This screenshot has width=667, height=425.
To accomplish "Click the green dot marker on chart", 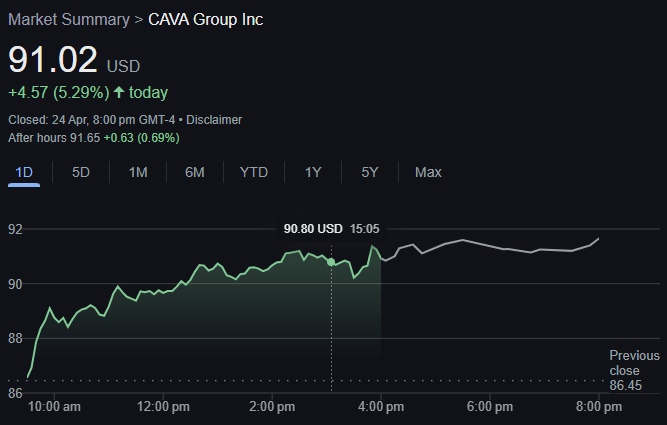I will [x=331, y=262].
